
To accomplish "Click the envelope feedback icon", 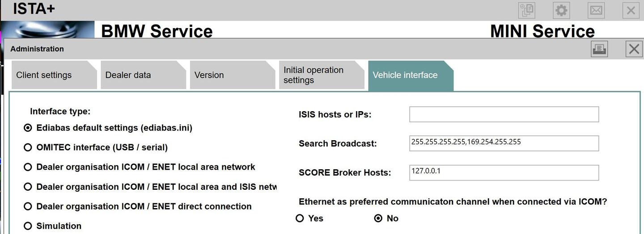I will pyautogui.click(x=596, y=10).
